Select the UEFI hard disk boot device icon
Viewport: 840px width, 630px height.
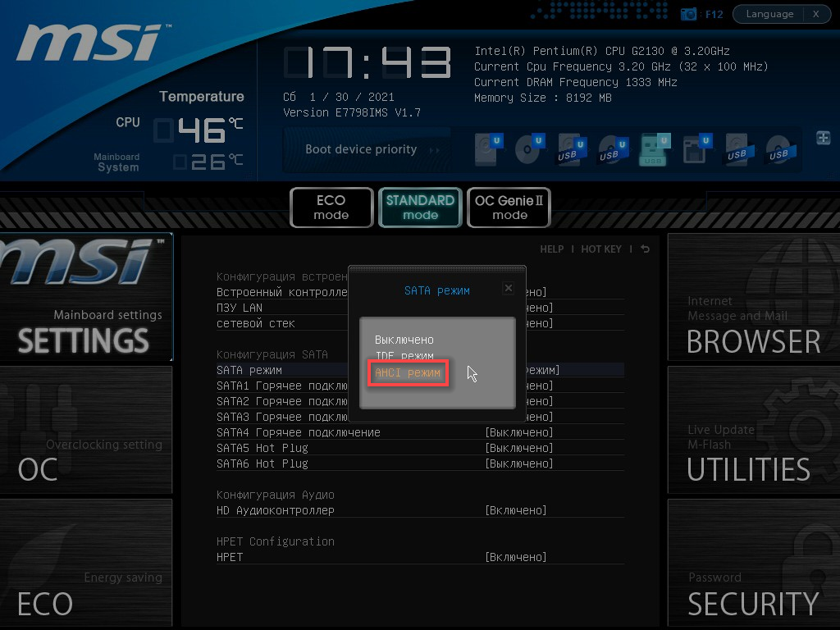point(489,149)
